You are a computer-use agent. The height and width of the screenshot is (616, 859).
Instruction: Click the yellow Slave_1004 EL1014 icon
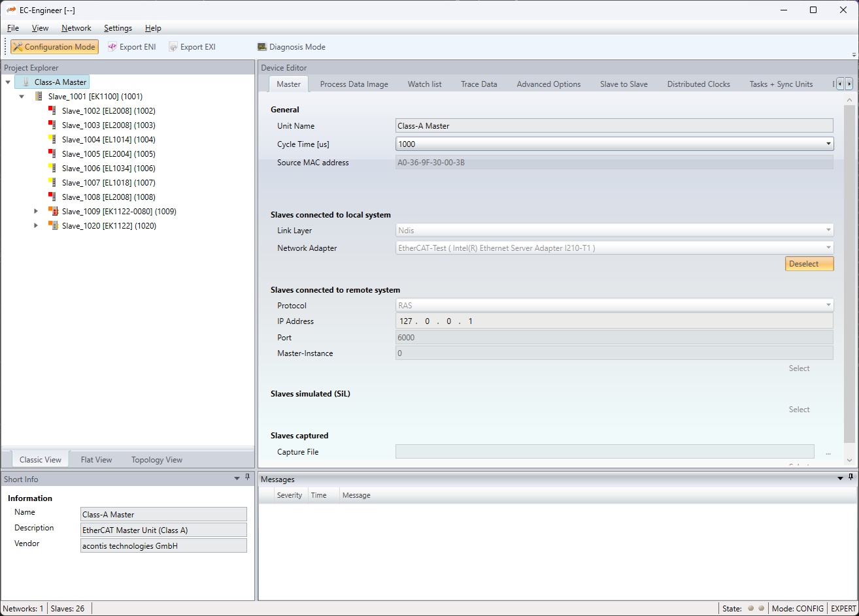pyautogui.click(x=52, y=140)
